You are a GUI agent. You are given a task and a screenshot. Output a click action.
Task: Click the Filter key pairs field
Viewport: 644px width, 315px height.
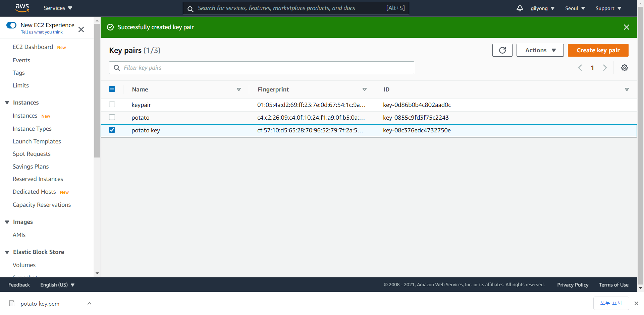(262, 68)
